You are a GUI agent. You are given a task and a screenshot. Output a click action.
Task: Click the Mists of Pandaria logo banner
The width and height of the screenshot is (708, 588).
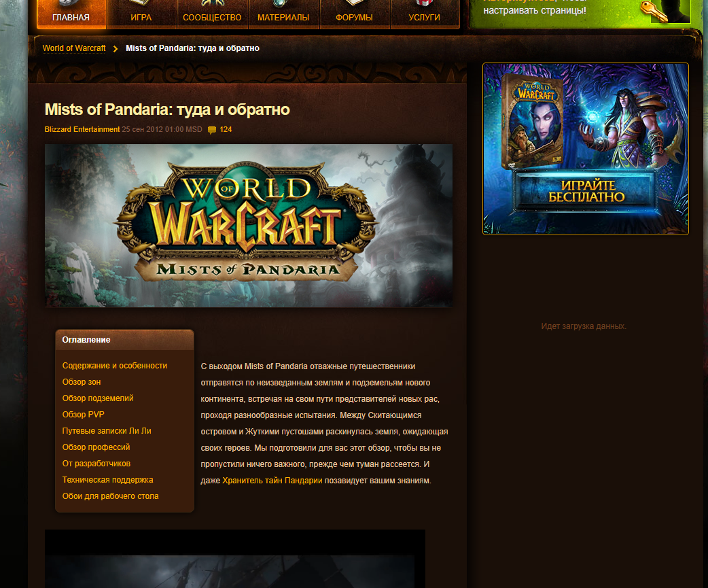point(248,226)
